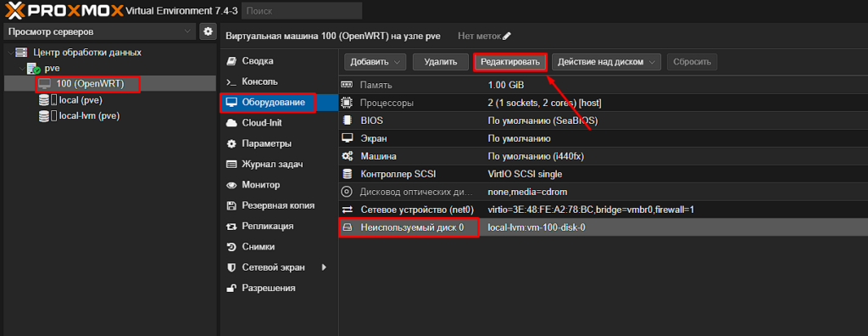
Task: Click the memory icon in Память row
Action: click(347, 86)
